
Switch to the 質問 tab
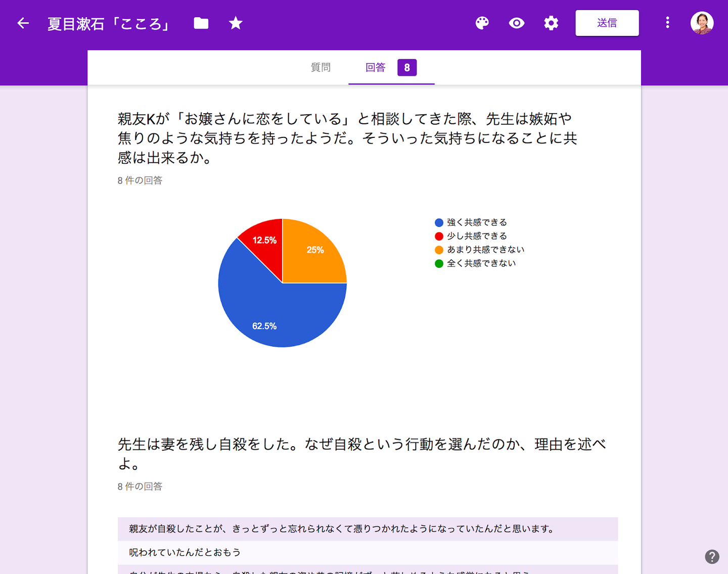321,67
